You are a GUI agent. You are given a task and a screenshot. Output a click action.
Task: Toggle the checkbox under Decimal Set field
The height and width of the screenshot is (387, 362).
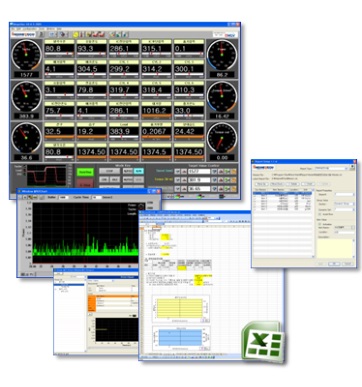point(320,214)
